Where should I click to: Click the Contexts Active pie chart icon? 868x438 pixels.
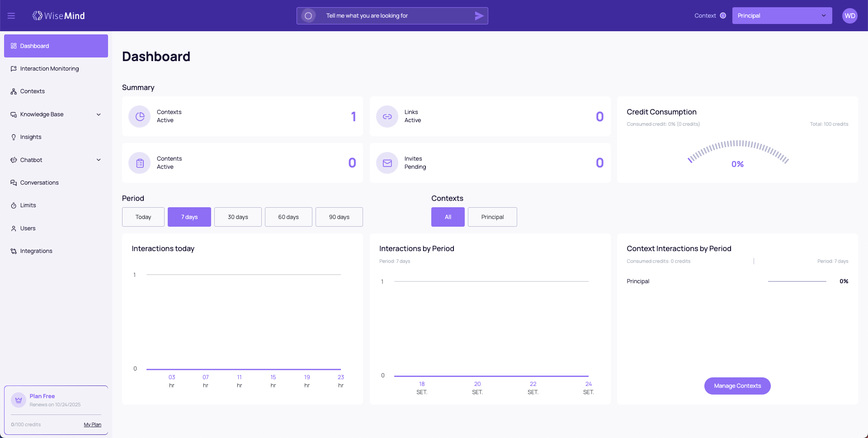pyautogui.click(x=140, y=117)
